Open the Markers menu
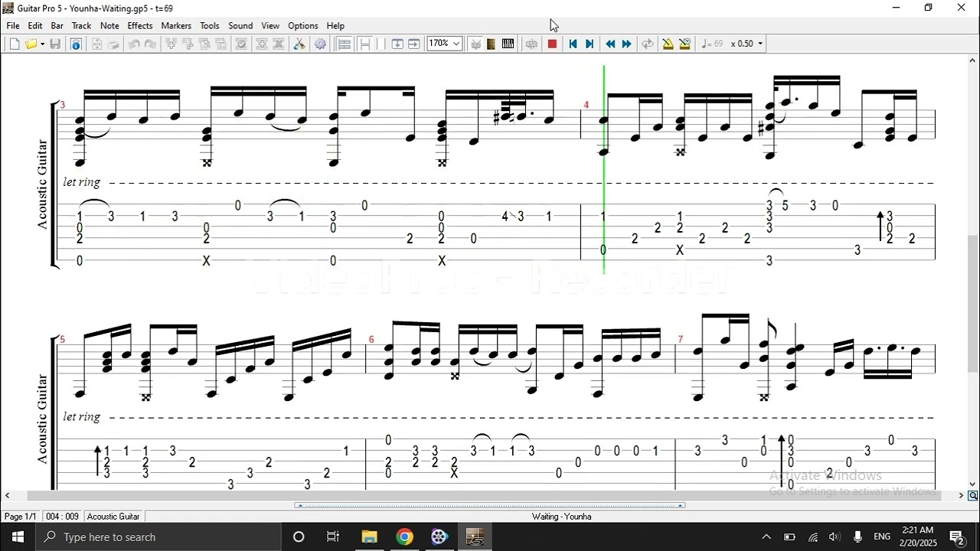 tap(176, 26)
